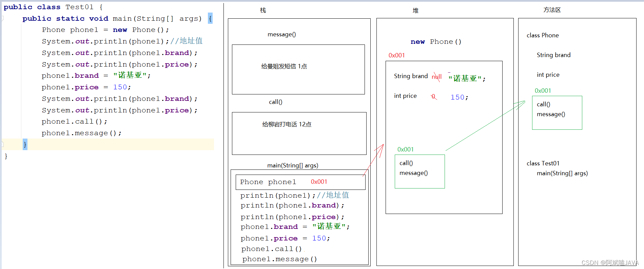Click 'message()' in the method area's green box

tap(551, 114)
